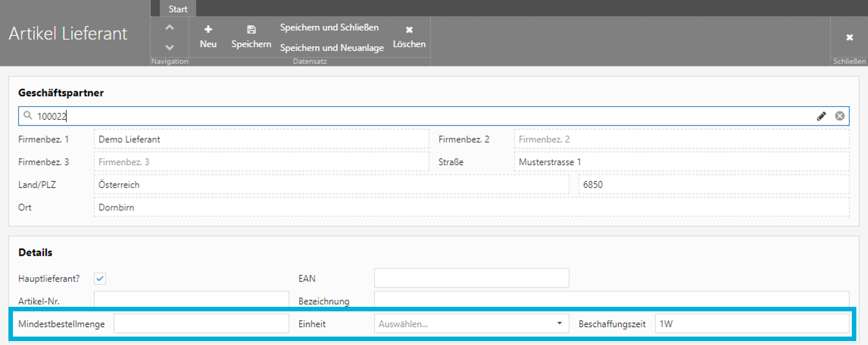868x345 pixels.
Task: Click the Land field showing Österreich
Action: 331,184
